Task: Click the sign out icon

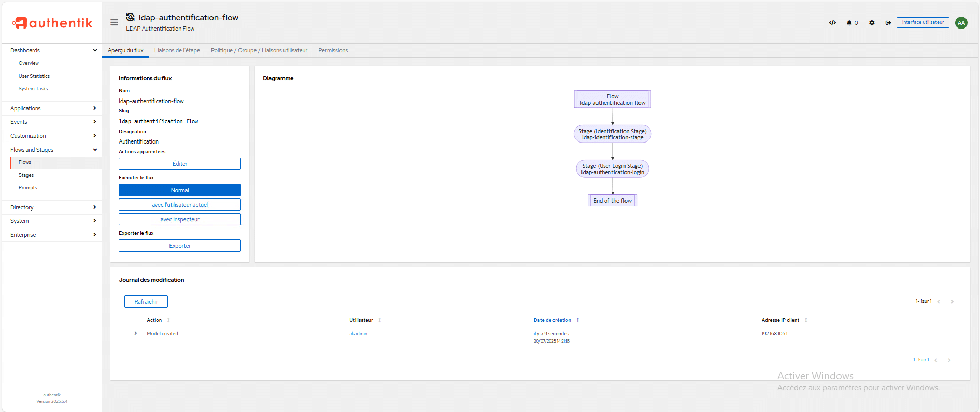Action: [888, 23]
